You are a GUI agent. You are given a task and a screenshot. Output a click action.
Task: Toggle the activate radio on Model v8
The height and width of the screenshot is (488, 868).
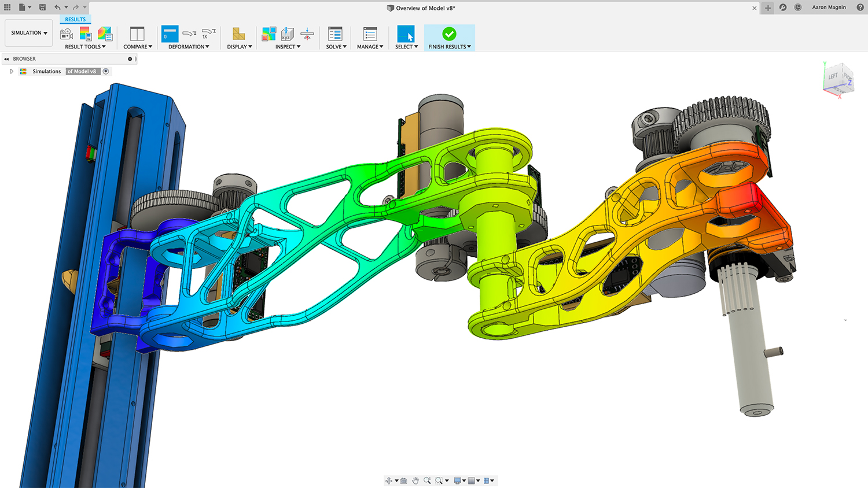point(106,71)
